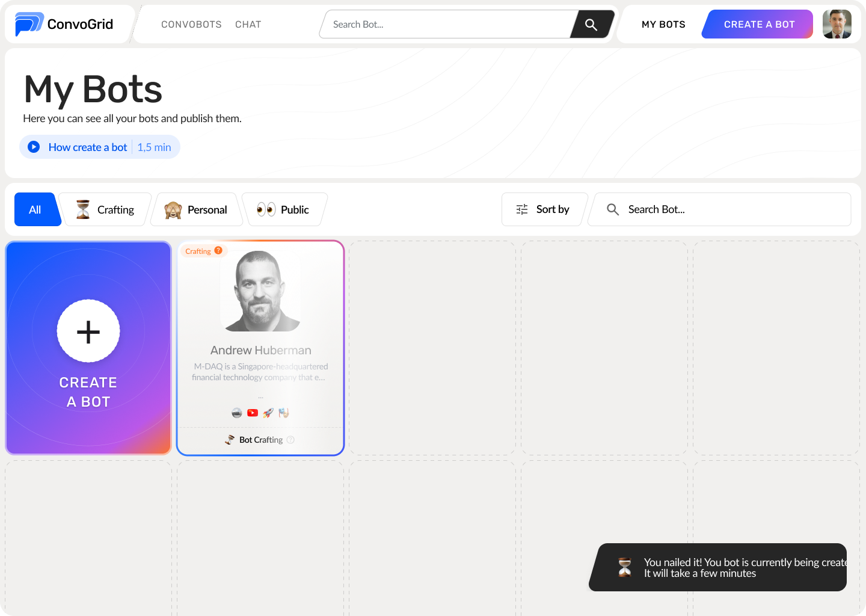Click the top search magnifier button
This screenshot has height=616, width=866.
click(x=591, y=24)
